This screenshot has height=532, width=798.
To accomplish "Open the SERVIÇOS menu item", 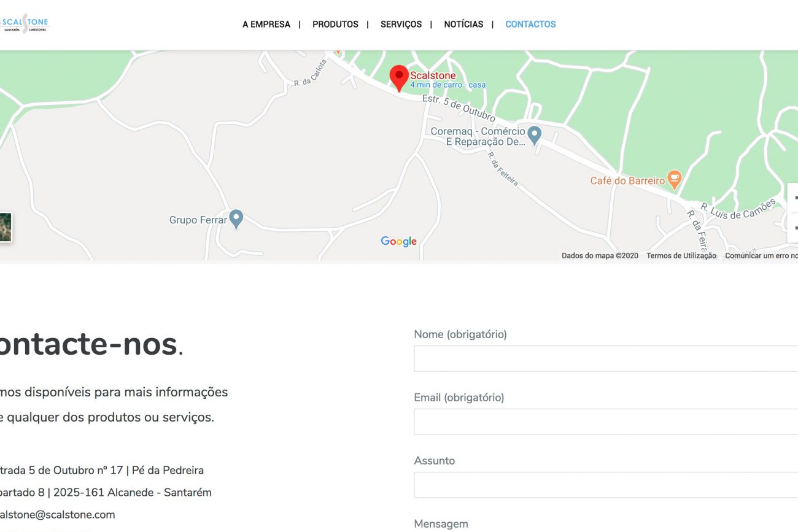I will [x=401, y=25].
